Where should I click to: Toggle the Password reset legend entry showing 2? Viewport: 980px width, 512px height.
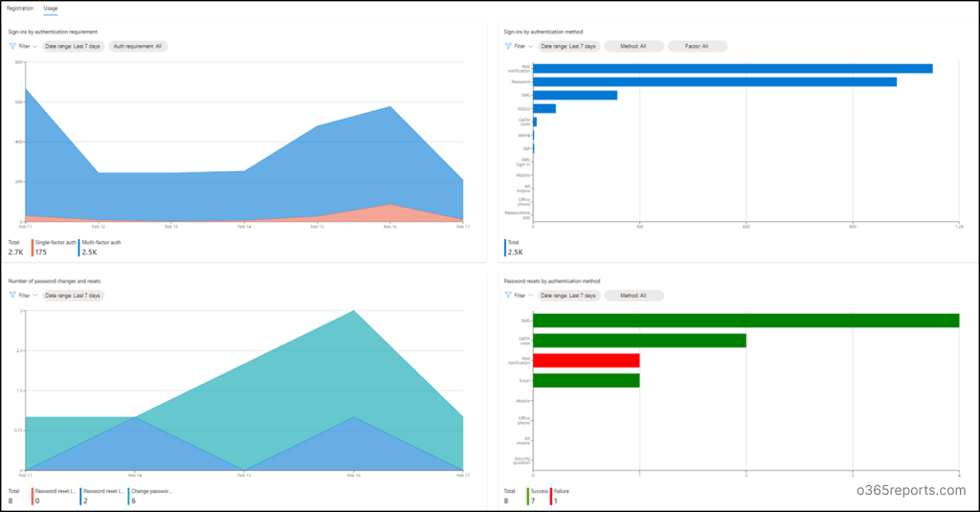[103, 497]
